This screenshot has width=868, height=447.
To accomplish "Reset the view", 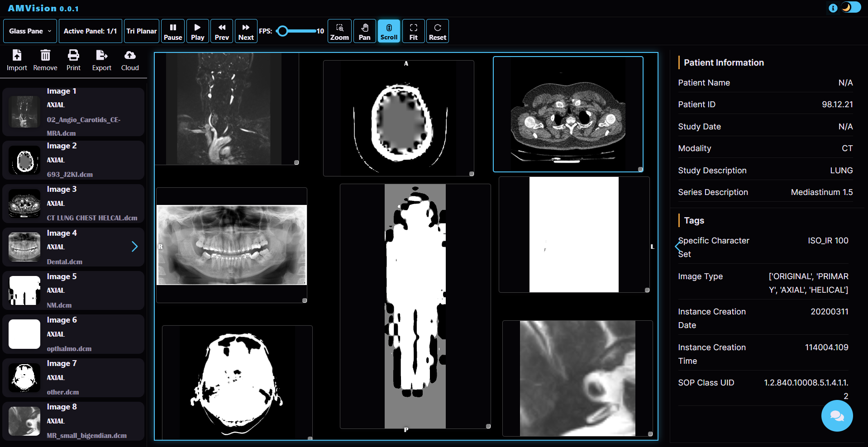I will pos(438,31).
